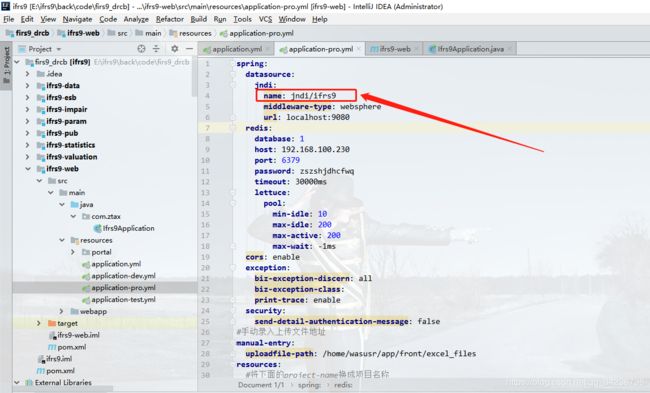This screenshot has width=650, height=393.
Task: Open the Run menu
Action: pyautogui.click(x=220, y=19)
